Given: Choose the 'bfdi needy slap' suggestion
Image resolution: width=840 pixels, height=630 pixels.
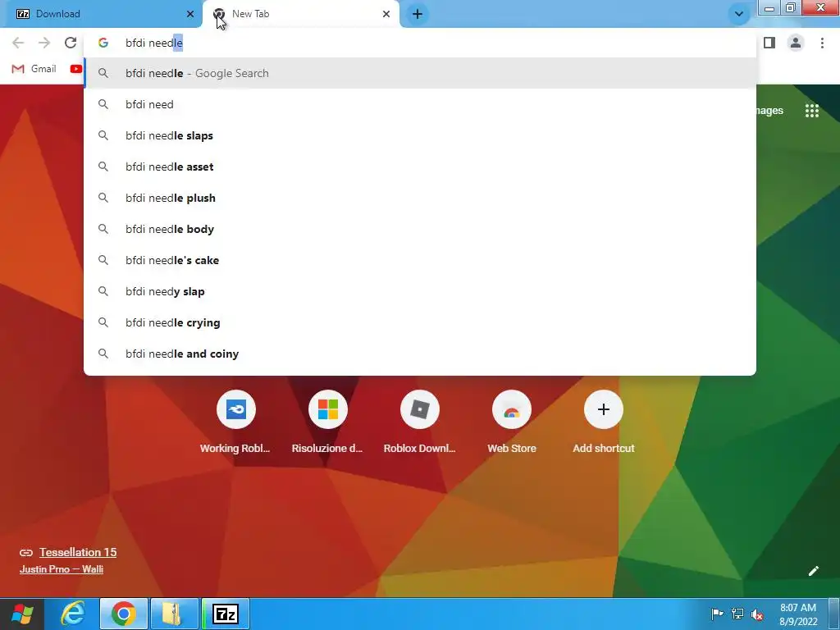Looking at the screenshot, I should pos(420,291).
